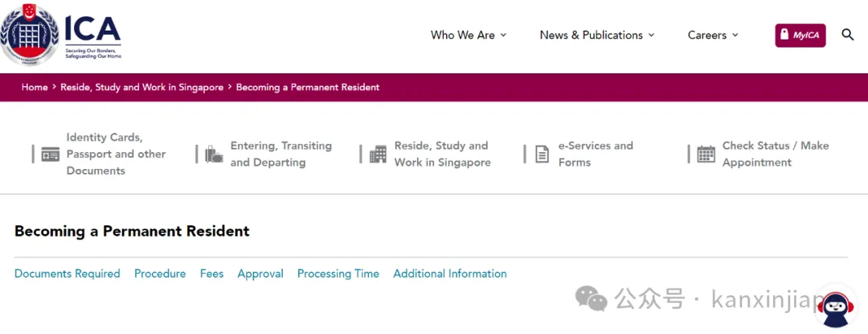Image resolution: width=868 pixels, height=334 pixels.
Task: Jump to Documents Required section
Action: pos(67,274)
